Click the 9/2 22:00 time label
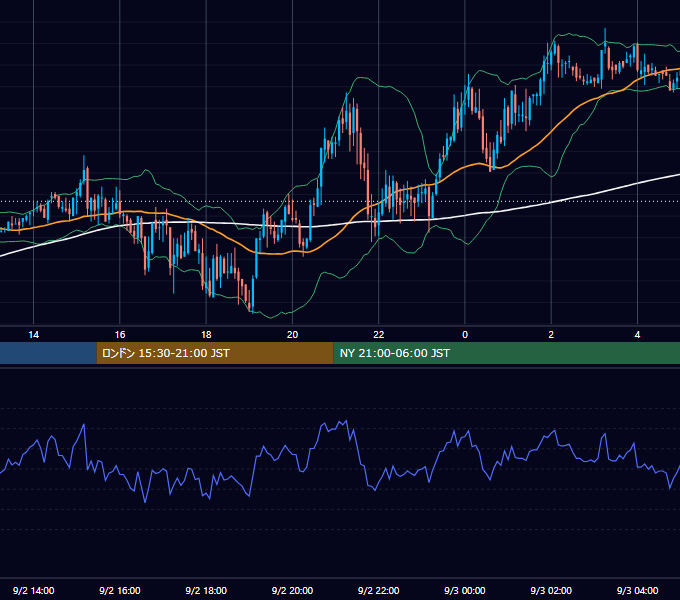This screenshot has height=600, width=680. coord(379,590)
